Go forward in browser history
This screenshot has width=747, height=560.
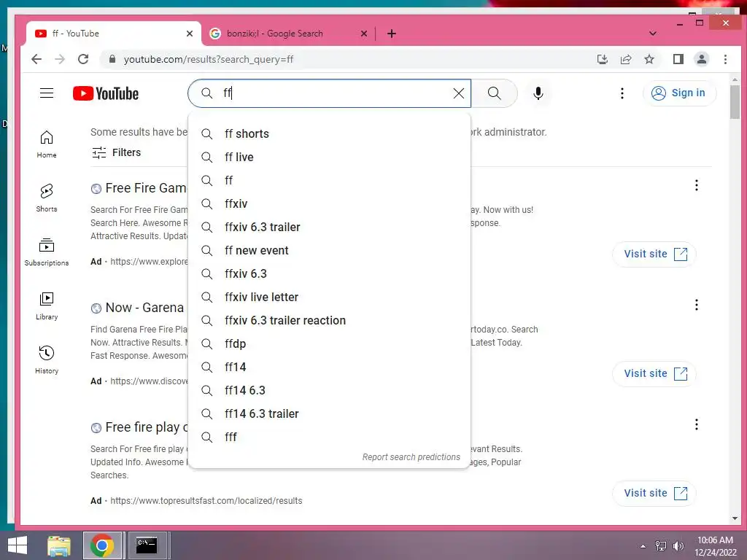(60, 59)
